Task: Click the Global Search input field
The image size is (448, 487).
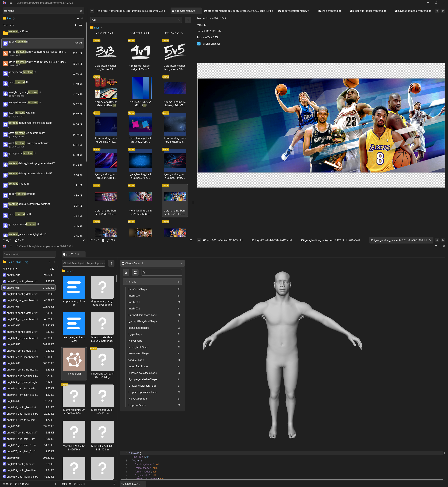Action: pos(83,263)
